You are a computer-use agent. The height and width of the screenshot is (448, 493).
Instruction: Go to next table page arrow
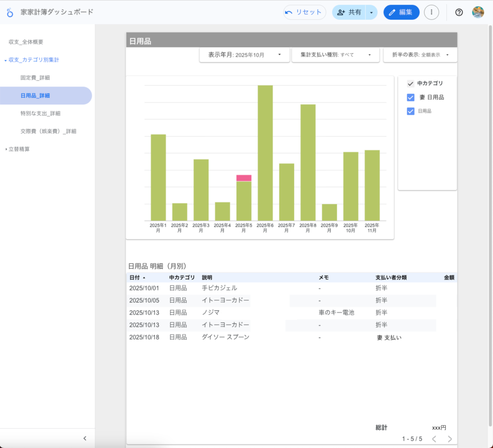click(x=450, y=439)
